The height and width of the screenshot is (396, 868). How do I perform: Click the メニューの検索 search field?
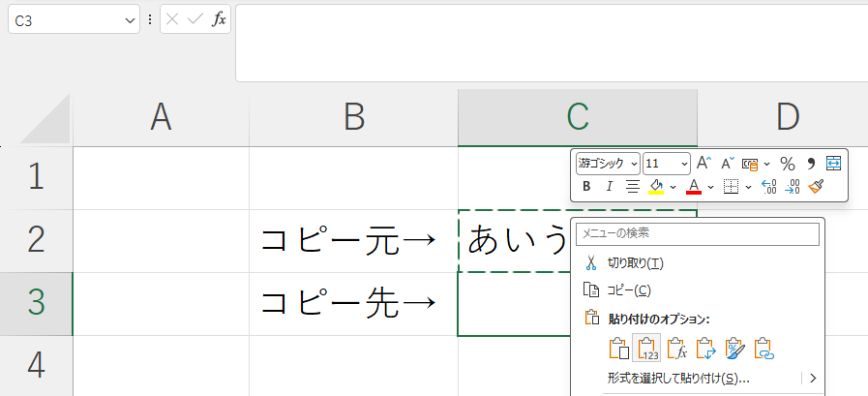point(698,234)
